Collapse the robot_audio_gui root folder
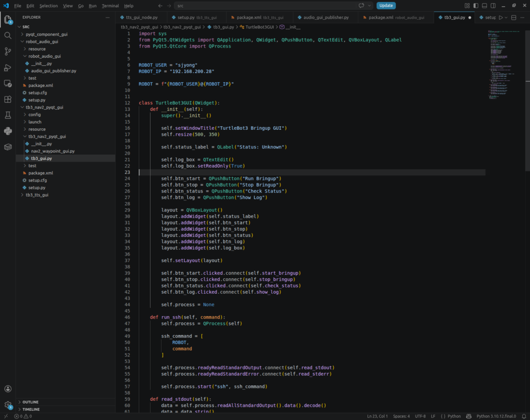 pos(42,41)
